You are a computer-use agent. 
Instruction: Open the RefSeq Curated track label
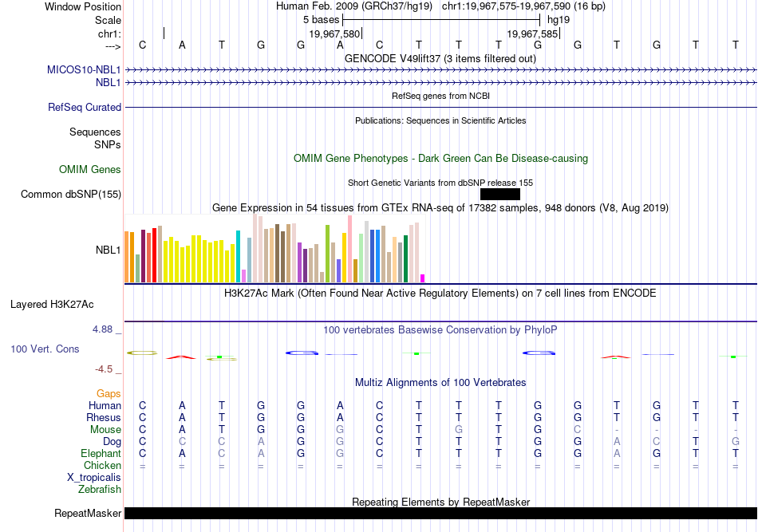[x=84, y=107]
